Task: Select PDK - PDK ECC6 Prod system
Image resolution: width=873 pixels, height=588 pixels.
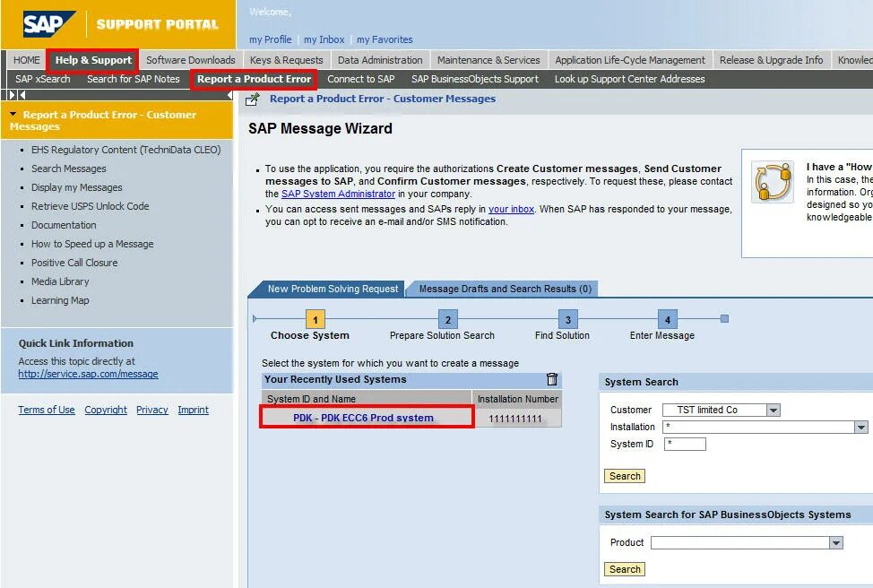Action: 364,418
